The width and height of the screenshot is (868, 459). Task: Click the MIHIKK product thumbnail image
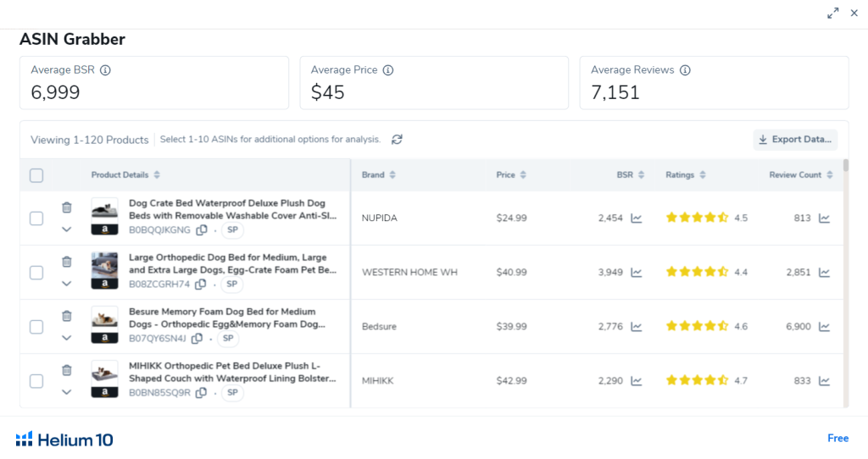pos(104,379)
